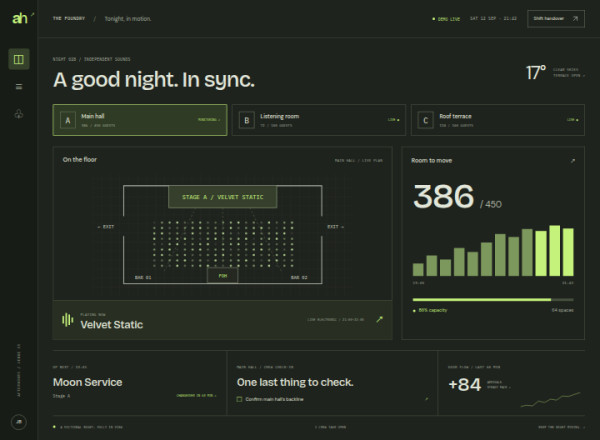Click the capacity progress bar
Screen dimensions: 600x440
tap(493, 300)
